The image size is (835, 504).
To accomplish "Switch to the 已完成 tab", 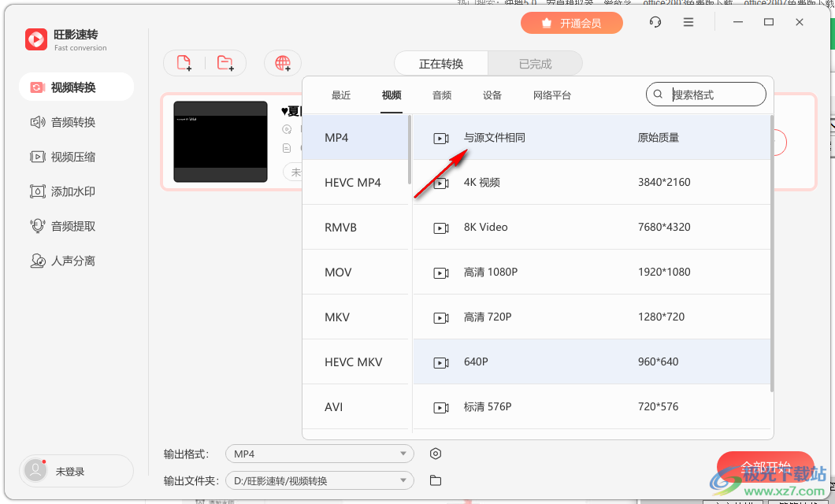I will (x=535, y=63).
